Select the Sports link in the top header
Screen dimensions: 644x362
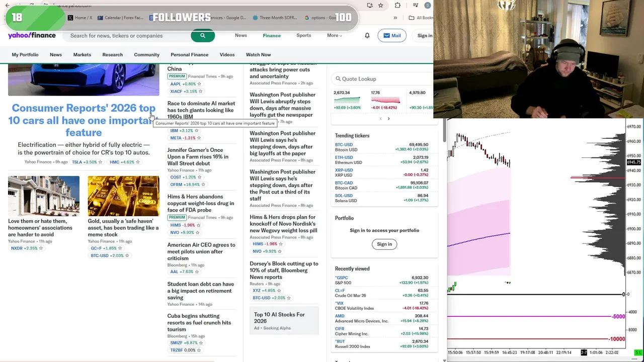pos(303,36)
